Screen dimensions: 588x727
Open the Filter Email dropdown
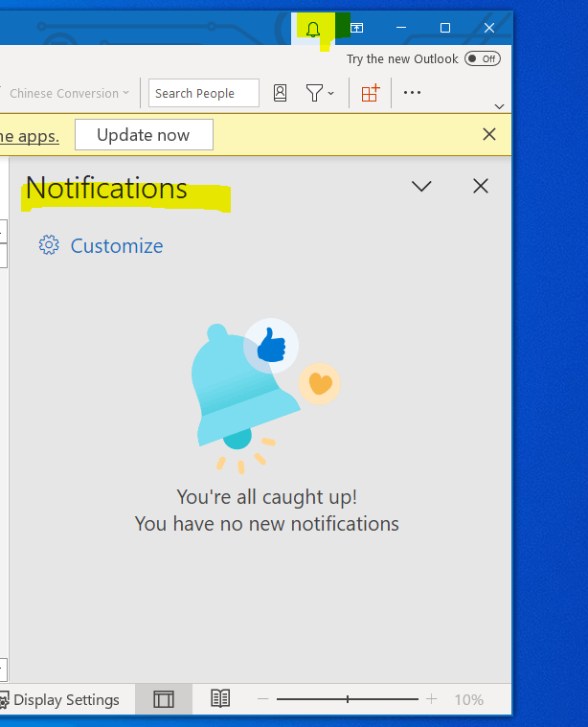click(x=320, y=93)
